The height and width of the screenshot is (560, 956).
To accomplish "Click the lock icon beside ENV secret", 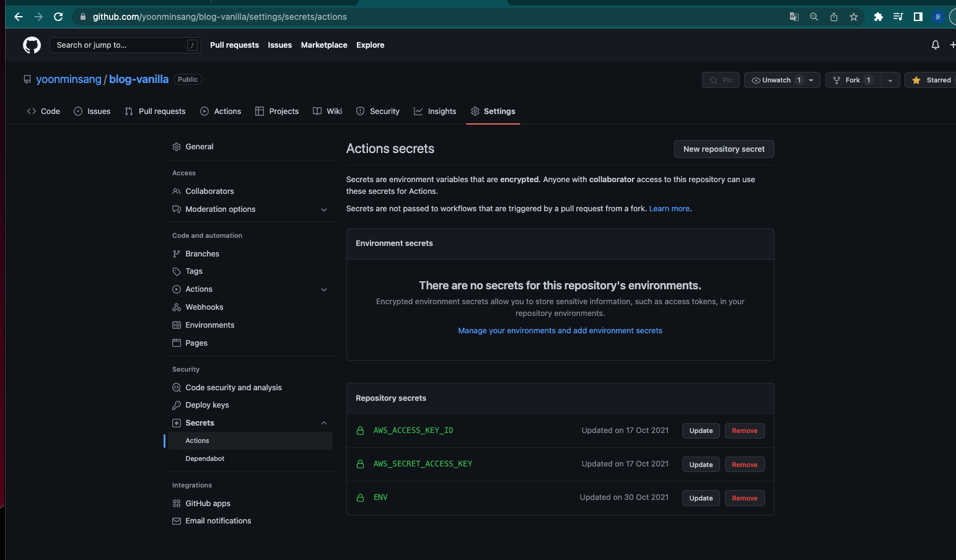I will [x=360, y=497].
